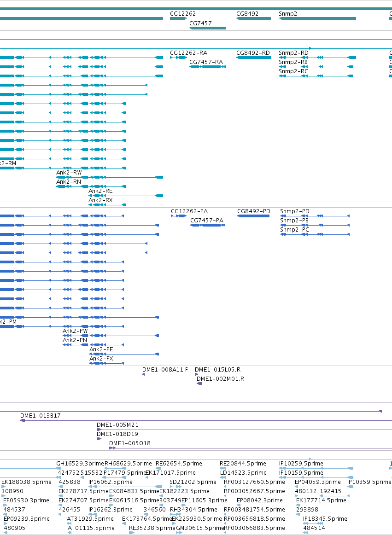Click EST label EP05930.3prime

pyautogui.click(x=26, y=500)
